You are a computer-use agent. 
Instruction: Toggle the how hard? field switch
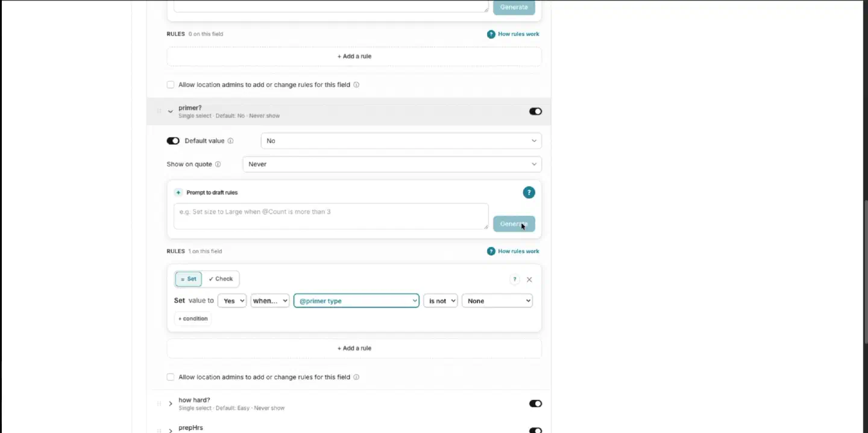click(535, 403)
